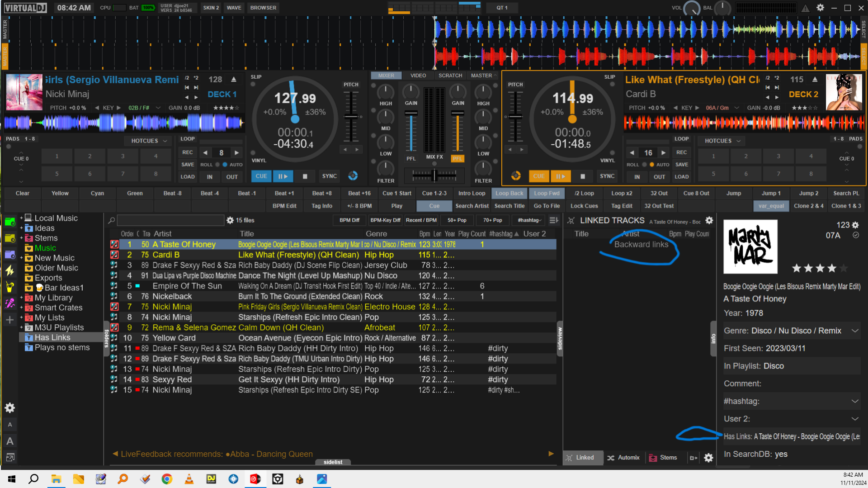Click the small font size A icon
This screenshot has height=488, width=868.
click(x=10, y=425)
